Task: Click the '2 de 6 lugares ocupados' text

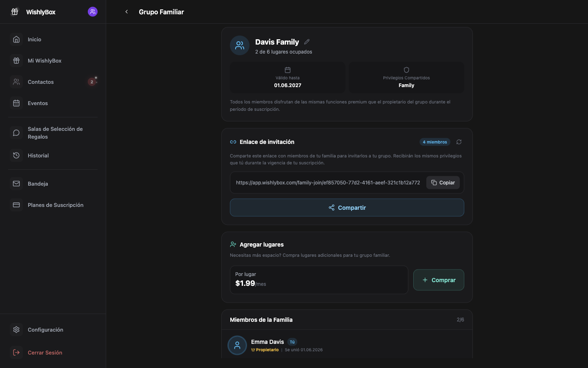Action: [x=284, y=52]
